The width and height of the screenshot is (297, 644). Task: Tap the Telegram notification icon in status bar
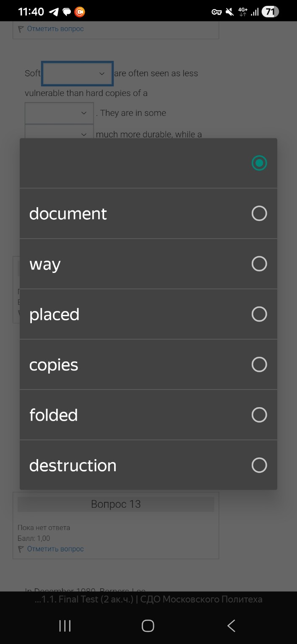[x=54, y=12]
